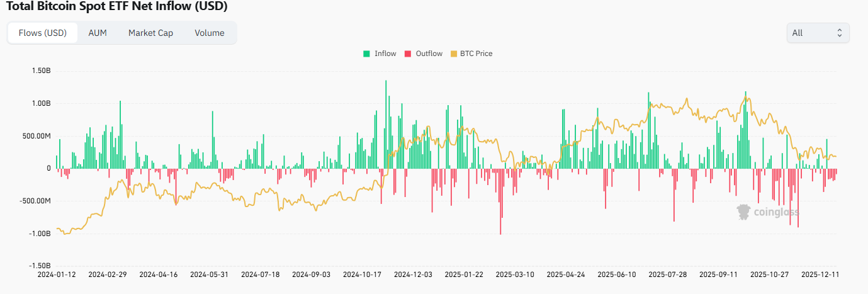868x294 pixels.
Task: Switch to the Flows (USD) tab
Action: click(43, 33)
